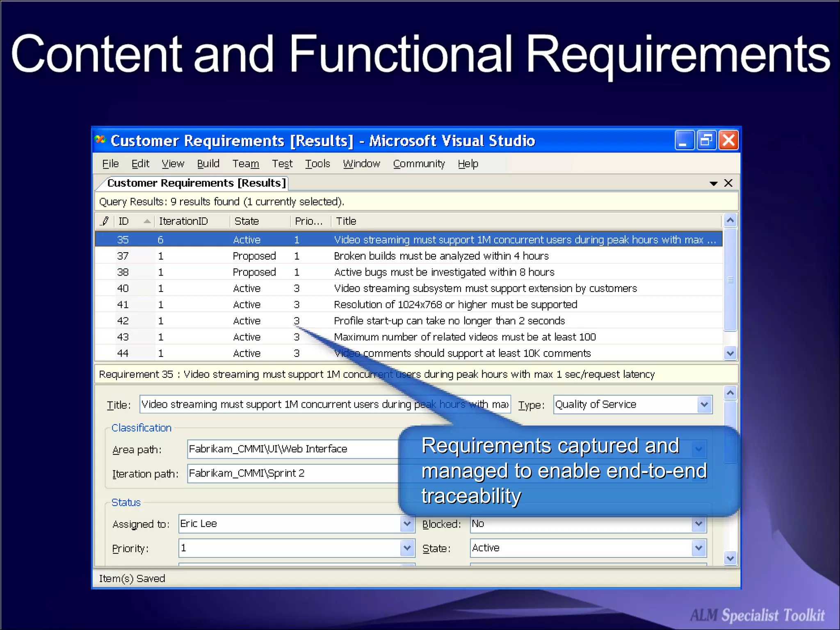Select row 41 Resolution of 1024x768
The image size is (840, 630).
pos(409,304)
